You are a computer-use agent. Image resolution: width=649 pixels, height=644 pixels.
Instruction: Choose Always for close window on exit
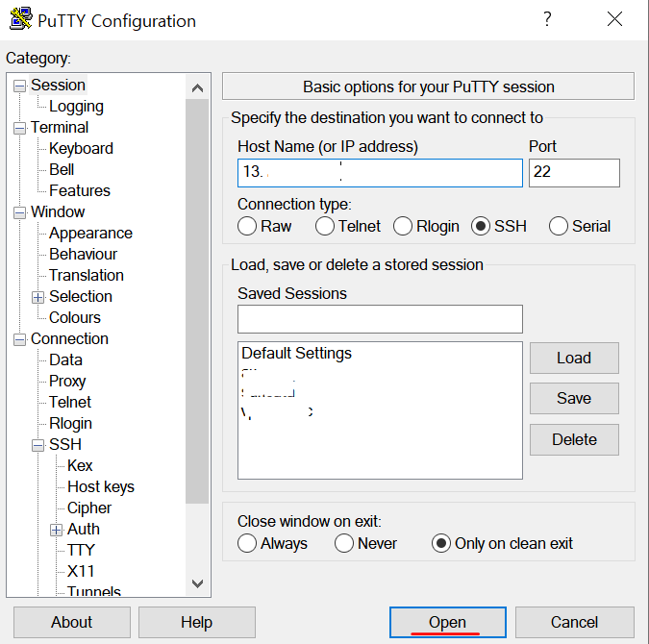247,543
